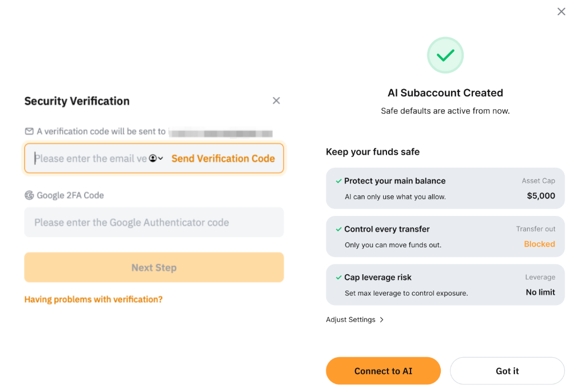Image resolution: width=576 pixels, height=392 pixels.
Task: Click checkmark next to Control every transfer
Action: click(x=339, y=229)
